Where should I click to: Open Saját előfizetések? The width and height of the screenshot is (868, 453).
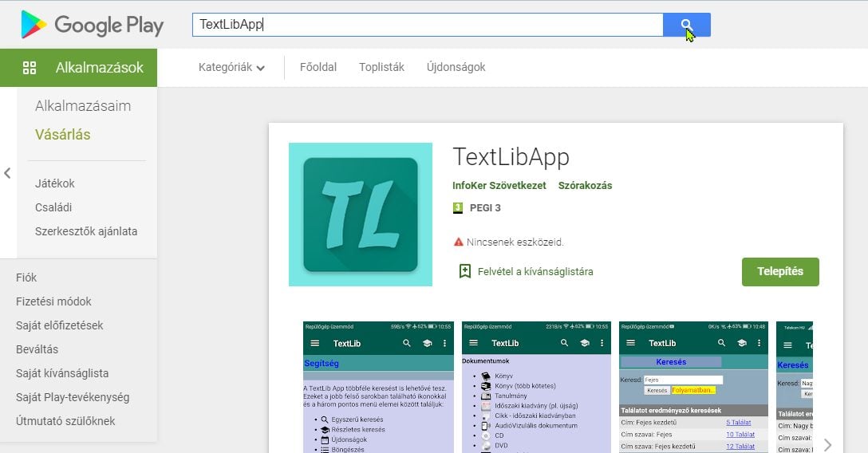click(59, 325)
